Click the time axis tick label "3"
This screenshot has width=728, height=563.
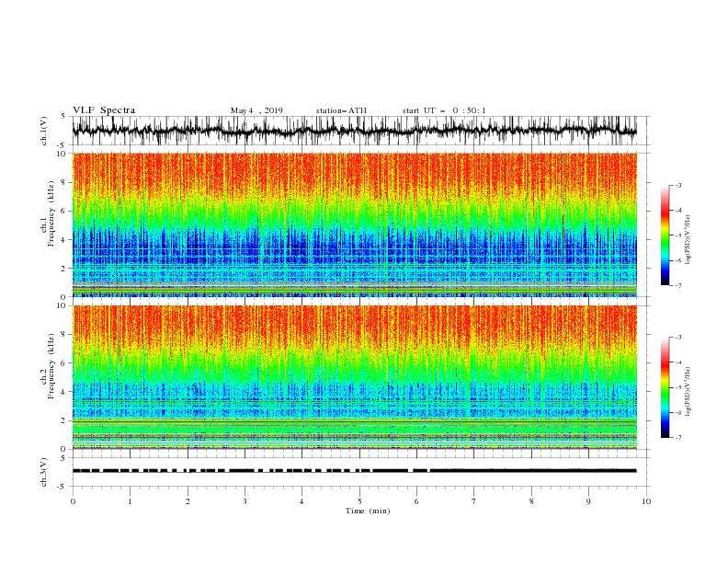(x=245, y=501)
